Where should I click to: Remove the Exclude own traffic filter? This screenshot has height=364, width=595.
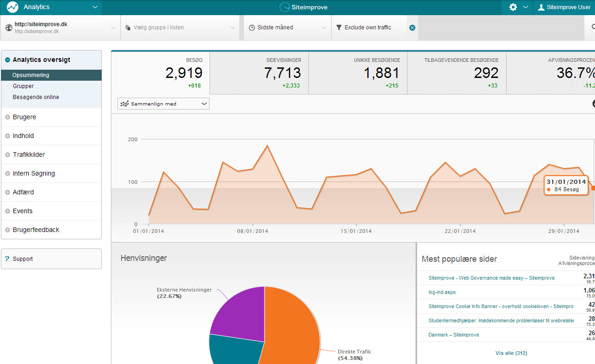point(412,28)
